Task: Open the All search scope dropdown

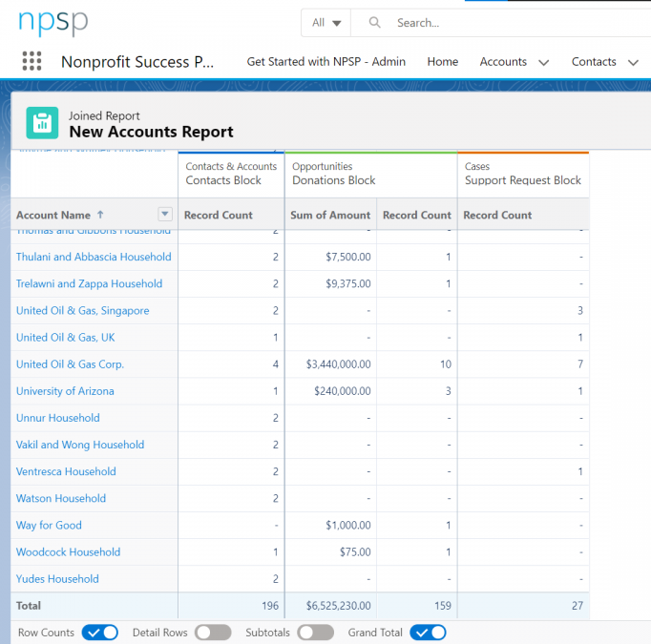Action: click(326, 23)
